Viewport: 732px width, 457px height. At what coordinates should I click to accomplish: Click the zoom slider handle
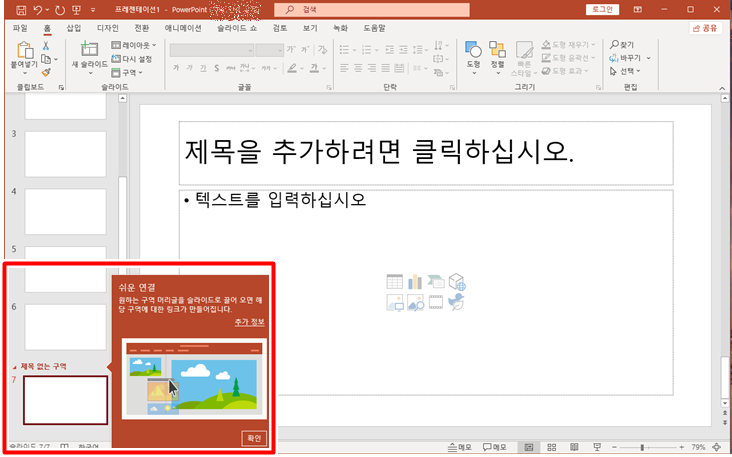[x=642, y=447]
